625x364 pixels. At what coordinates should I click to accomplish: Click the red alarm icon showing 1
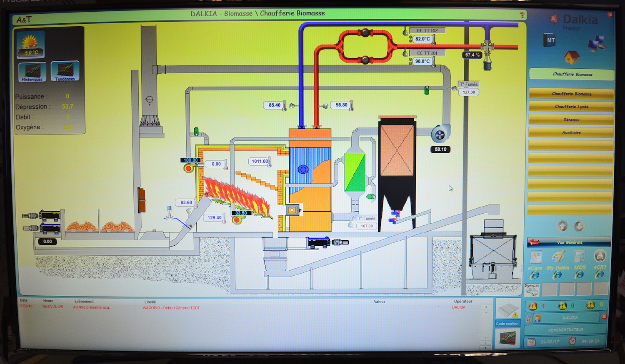[x=533, y=307]
